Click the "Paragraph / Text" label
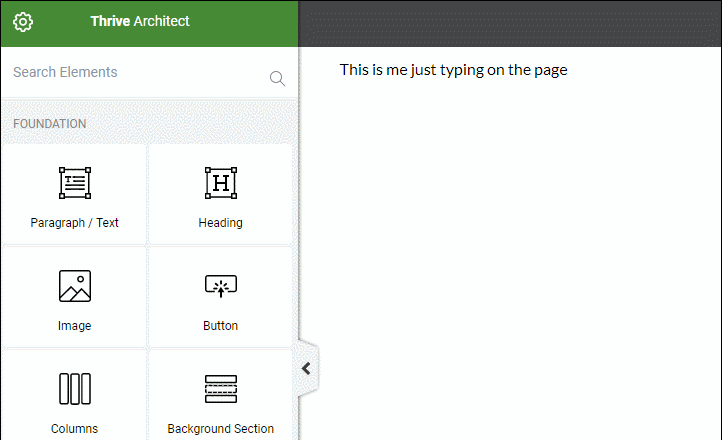Viewport: 722px width, 440px height. click(74, 223)
